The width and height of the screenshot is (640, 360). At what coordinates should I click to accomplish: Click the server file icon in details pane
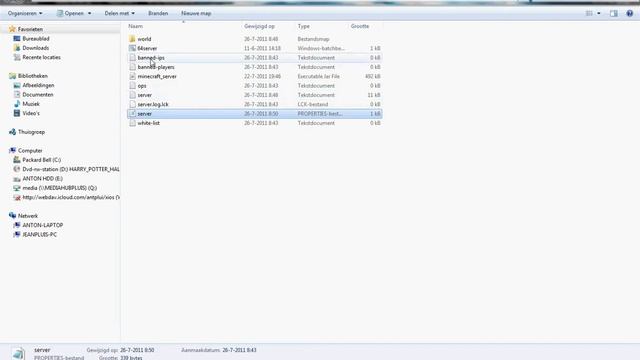pos(18,353)
